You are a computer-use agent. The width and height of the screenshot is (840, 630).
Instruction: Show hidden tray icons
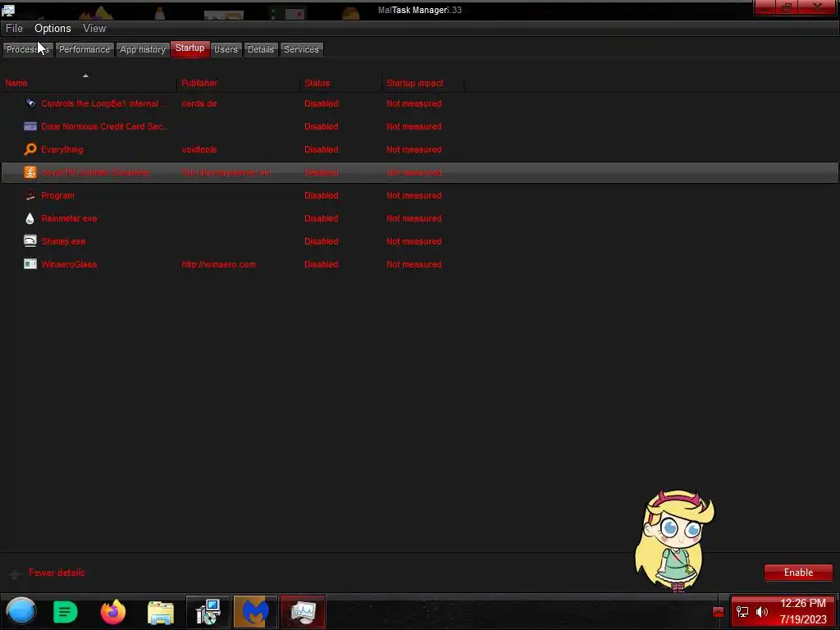point(719,612)
